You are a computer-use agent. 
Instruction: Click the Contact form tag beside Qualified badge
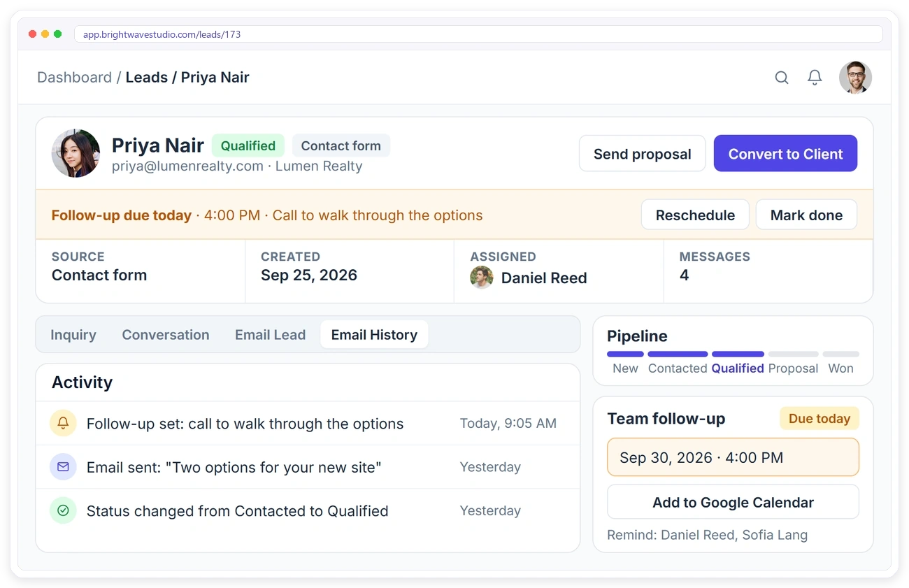point(341,146)
